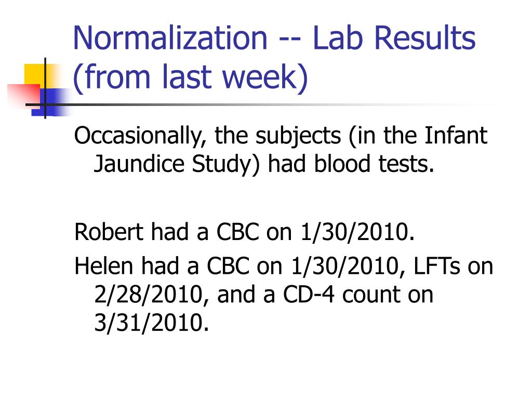Click the word 'Occasionally' in the first paragraph
This screenshot has height=399, width=532.
[x=138, y=136]
